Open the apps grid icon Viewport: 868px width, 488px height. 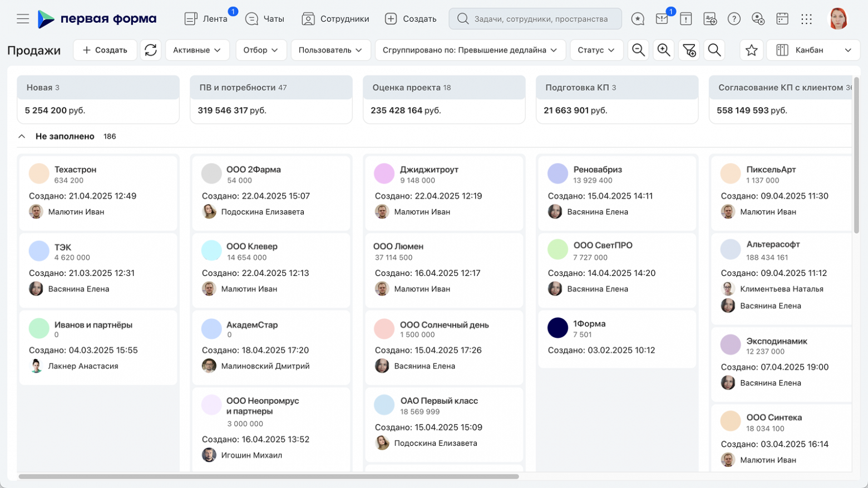pos(806,19)
